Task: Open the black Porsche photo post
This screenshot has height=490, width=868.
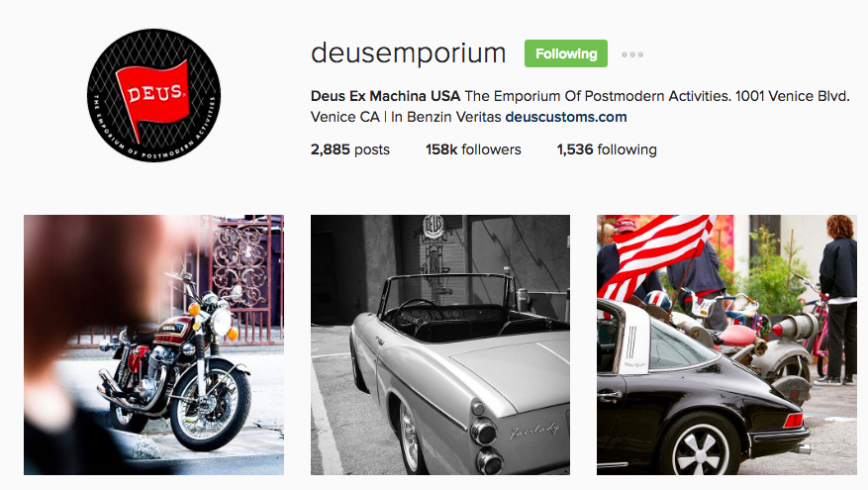Action: (x=726, y=344)
